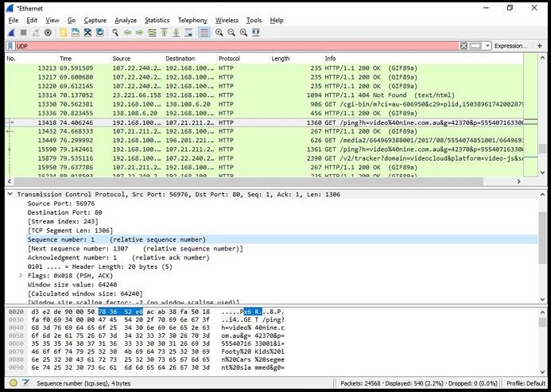
Task: Expand Flags: 0x018 (PSH, ACK) node
Action: click(x=21, y=276)
